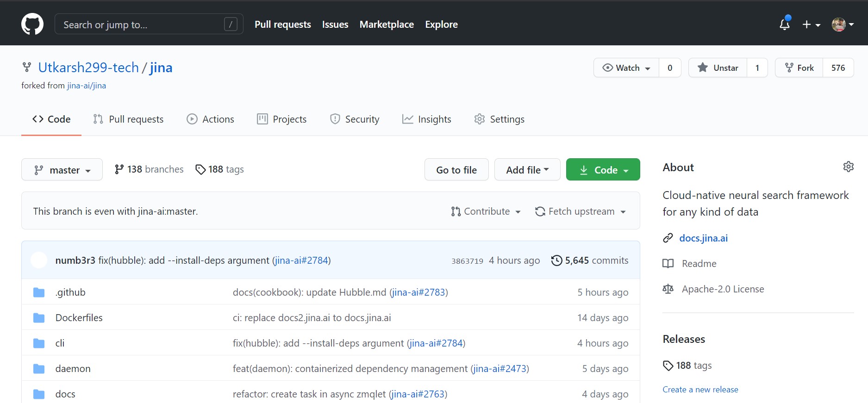Viewport: 868px width, 403px height.
Task: Switch to the repository Pull requests tab
Action: point(128,119)
